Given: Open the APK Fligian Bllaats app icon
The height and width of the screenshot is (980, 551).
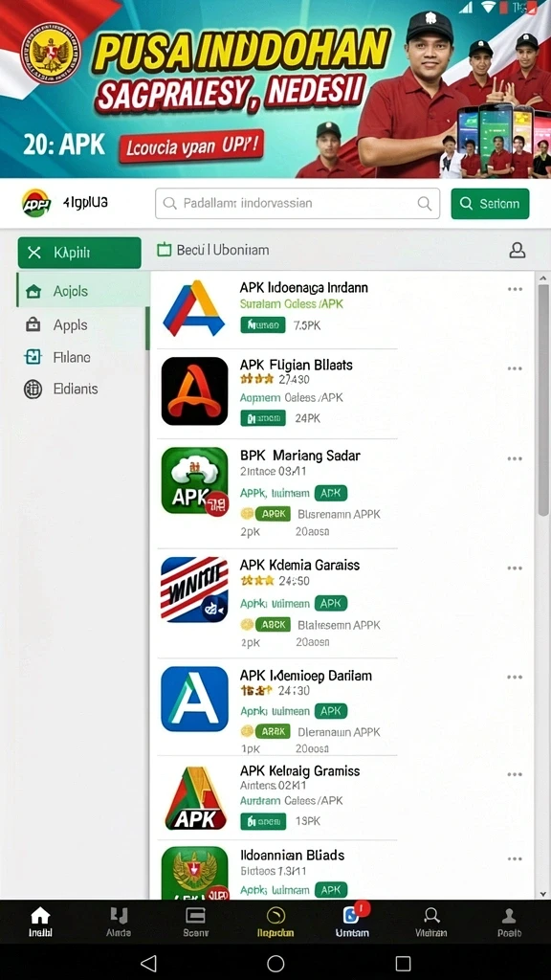Looking at the screenshot, I should 194,391.
